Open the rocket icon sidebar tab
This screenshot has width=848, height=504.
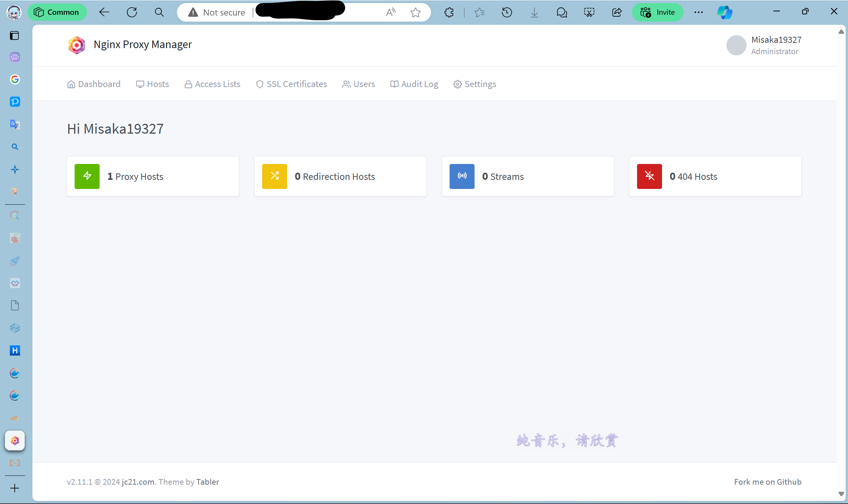(15, 261)
